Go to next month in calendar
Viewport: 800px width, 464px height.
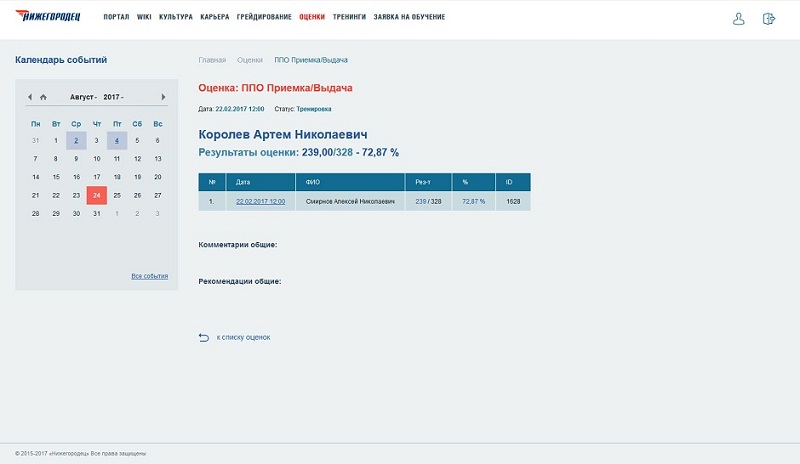[x=163, y=97]
